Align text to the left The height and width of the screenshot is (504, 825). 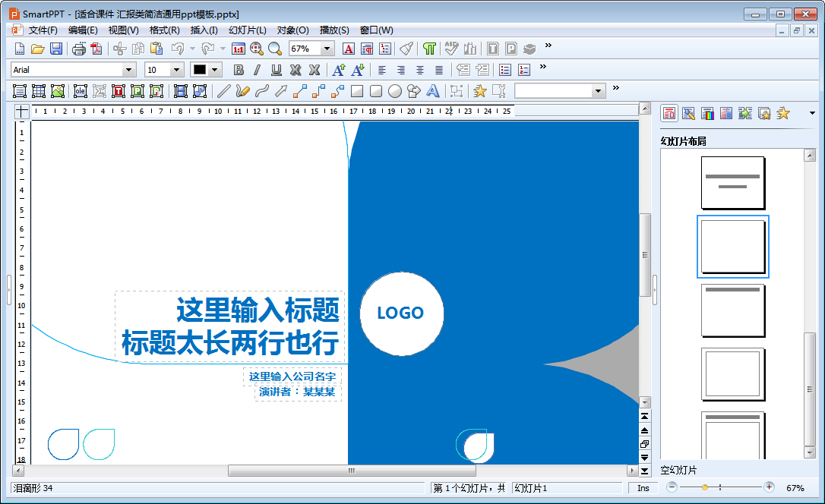(382, 70)
